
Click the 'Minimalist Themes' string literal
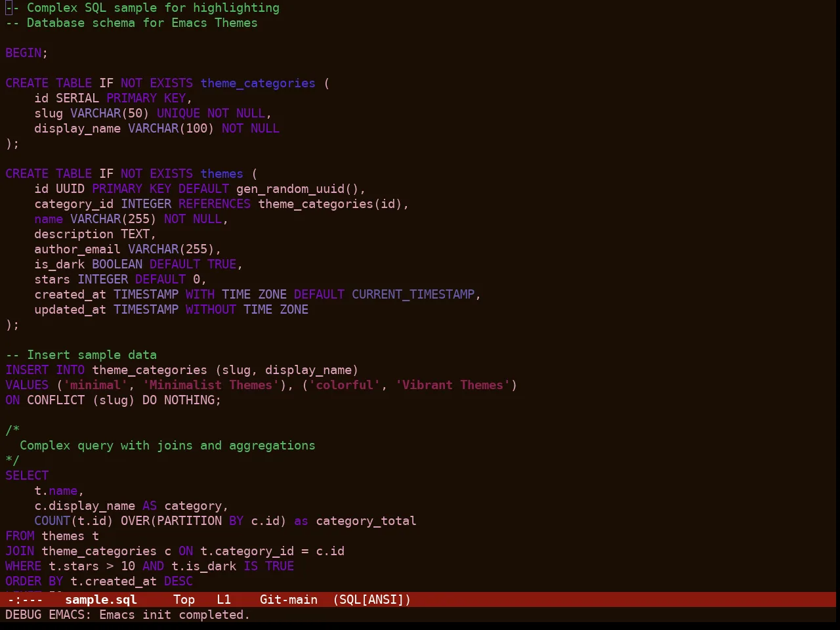click(211, 385)
